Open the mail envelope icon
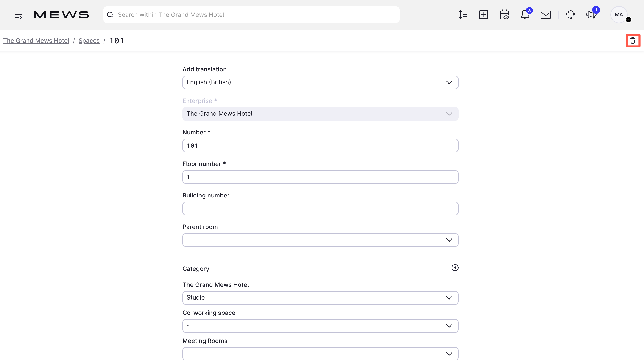This screenshot has height=360, width=644. click(x=546, y=15)
